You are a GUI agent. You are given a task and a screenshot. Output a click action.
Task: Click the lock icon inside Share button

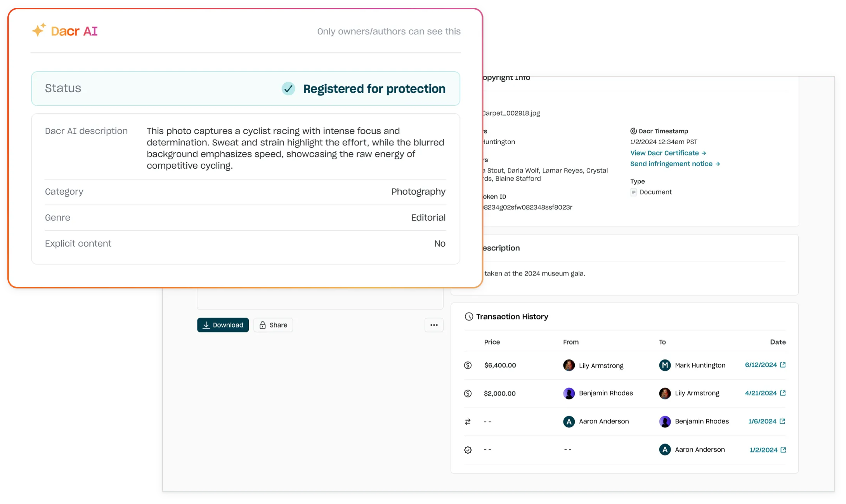262,325
